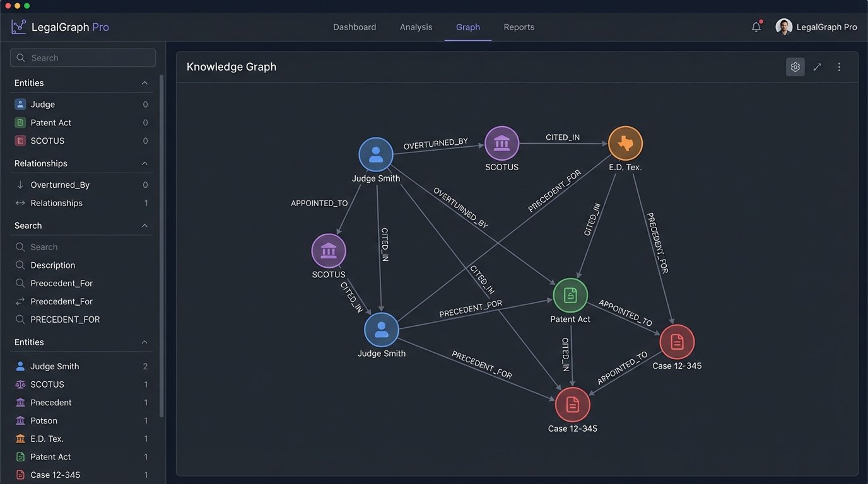Viewport: 868px width, 484px height.
Task: Collapse the Relationships section
Action: click(x=146, y=163)
